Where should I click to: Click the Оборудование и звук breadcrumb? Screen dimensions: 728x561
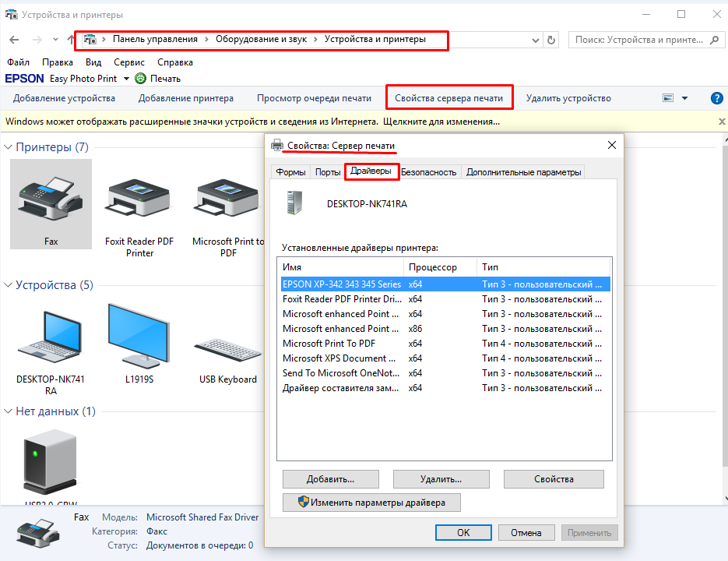261,40
